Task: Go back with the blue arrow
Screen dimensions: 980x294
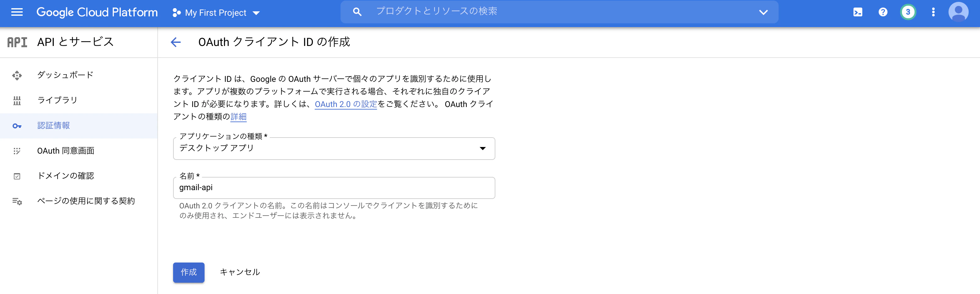Action: click(x=175, y=42)
